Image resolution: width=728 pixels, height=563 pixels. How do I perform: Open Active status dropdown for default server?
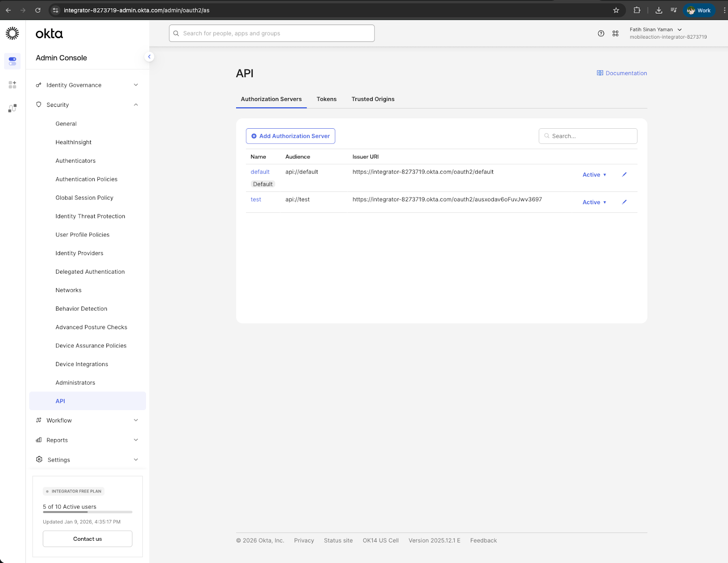tap(594, 175)
